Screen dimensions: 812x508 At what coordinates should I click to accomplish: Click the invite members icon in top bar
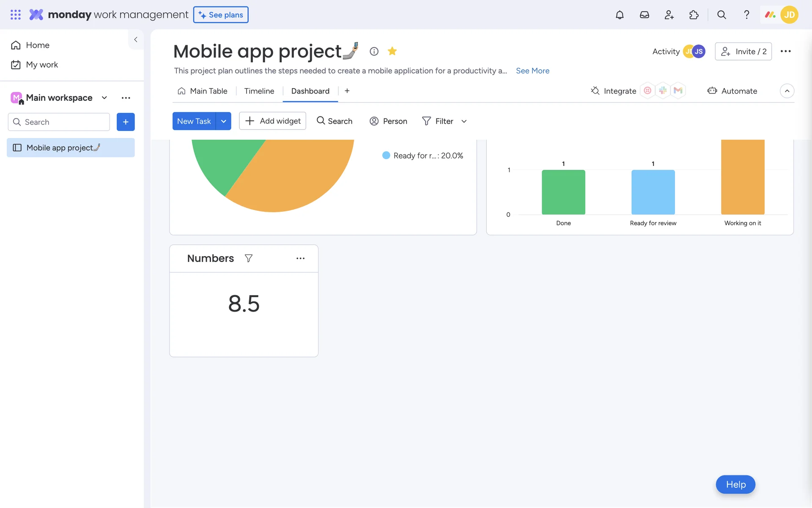pos(669,15)
